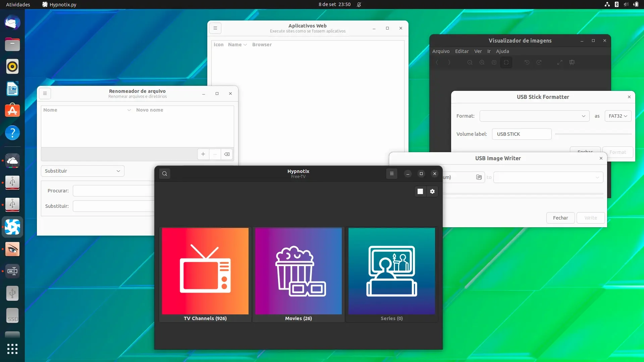Click Format button in USB Stick Formatter
Viewport: 644px width, 362px height.
point(618,152)
